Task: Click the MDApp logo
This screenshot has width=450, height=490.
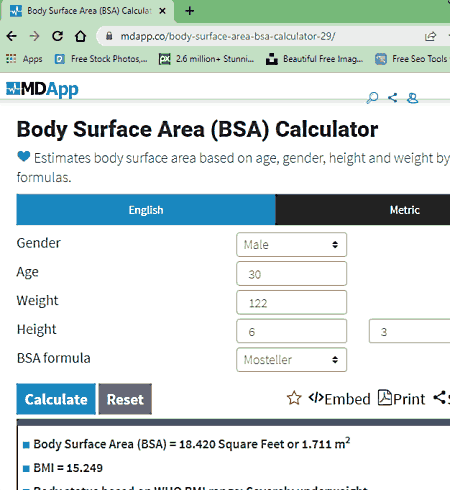Action: coord(42,89)
